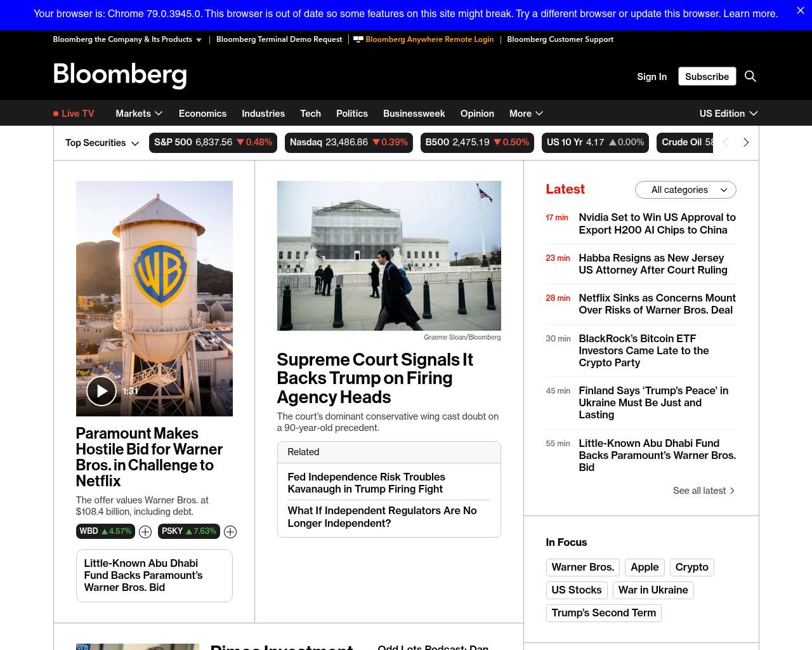This screenshot has width=812, height=650.
Task: Select the War in Ukraine focus tag
Action: click(x=653, y=590)
